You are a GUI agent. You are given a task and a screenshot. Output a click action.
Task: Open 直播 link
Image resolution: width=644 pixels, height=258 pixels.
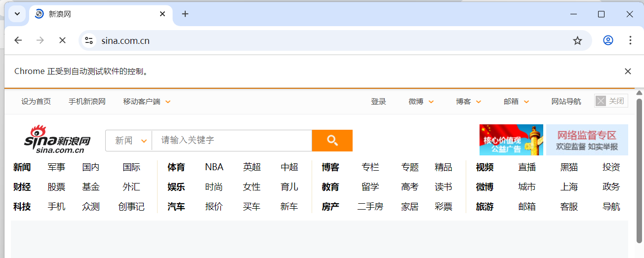click(527, 167)
